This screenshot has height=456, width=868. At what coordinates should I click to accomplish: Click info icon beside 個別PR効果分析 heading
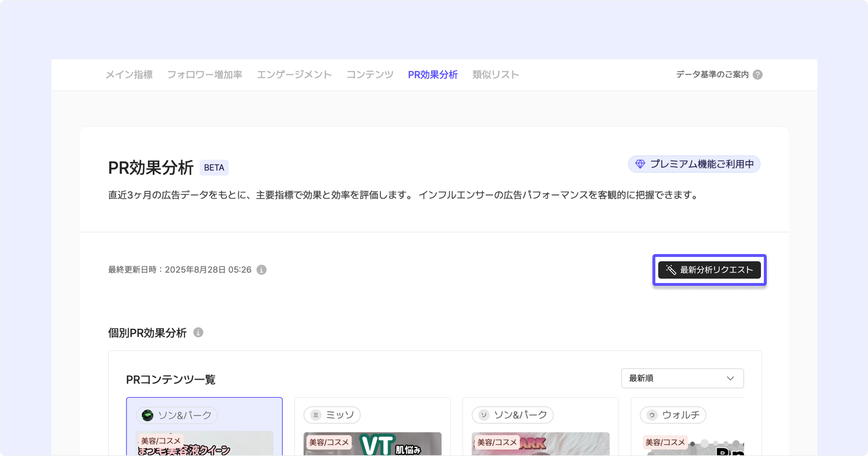tap(198, 333)
